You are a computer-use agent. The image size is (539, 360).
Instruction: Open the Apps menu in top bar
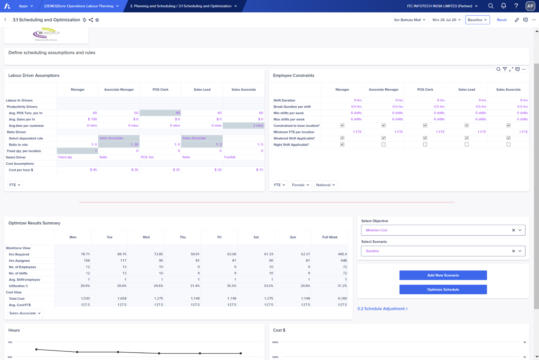point(26,6)
